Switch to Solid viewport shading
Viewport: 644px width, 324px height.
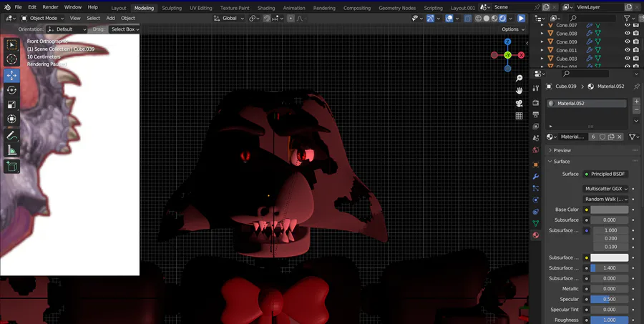[487, 18]
